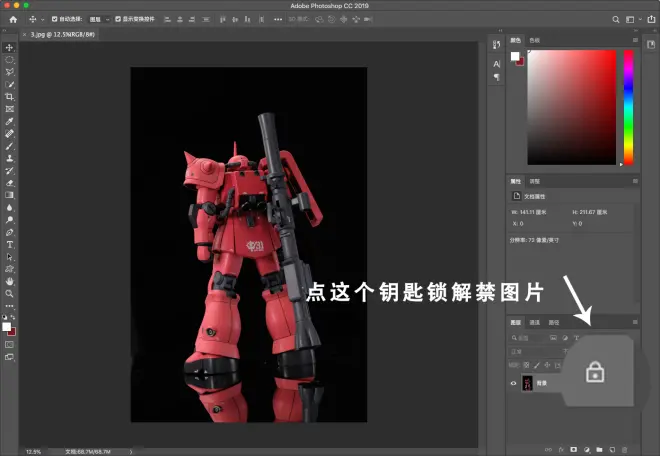Toggle the auto-select checkbox
The height and width of the screenshot is (456, 660).
click(x=54, y=19)
